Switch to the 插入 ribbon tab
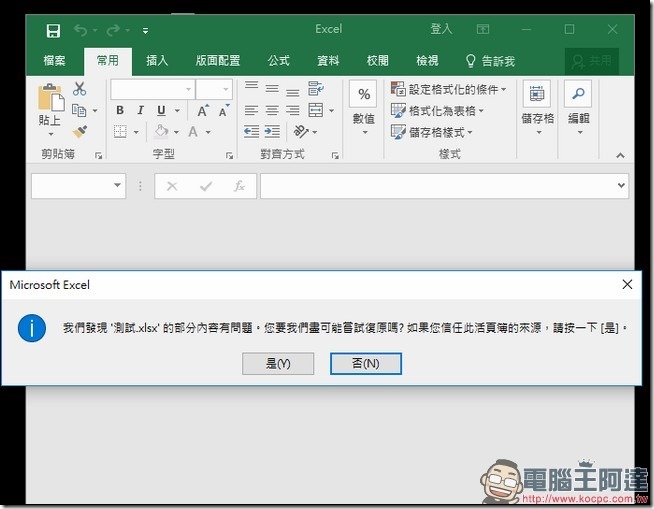The image size is (654, 509). (157, 61)
